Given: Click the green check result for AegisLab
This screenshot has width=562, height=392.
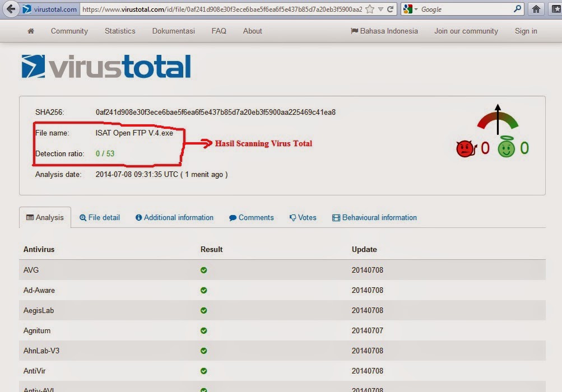Looking at the screenshot, I should click(x=203, y=311).
